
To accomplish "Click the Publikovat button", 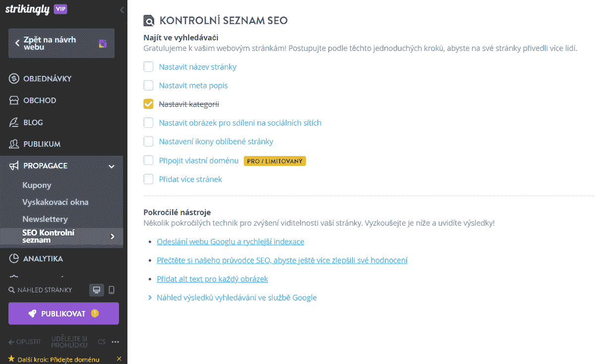I will [63, 313].
